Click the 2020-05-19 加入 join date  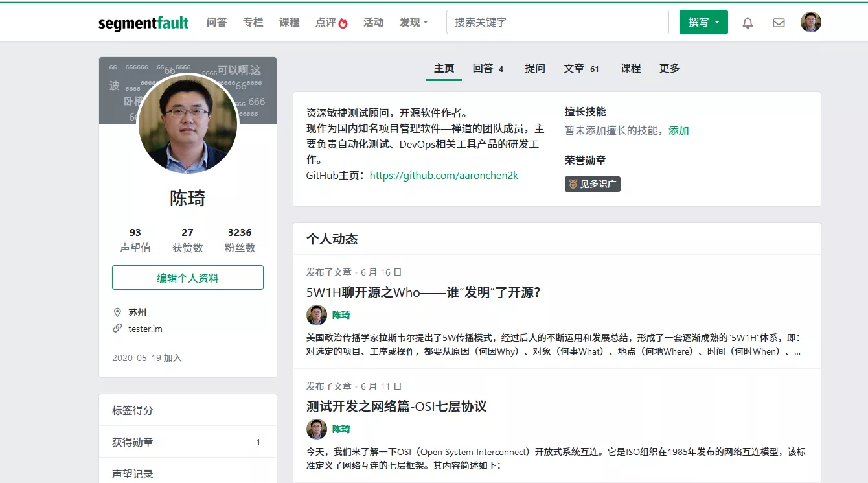[147, 358]
